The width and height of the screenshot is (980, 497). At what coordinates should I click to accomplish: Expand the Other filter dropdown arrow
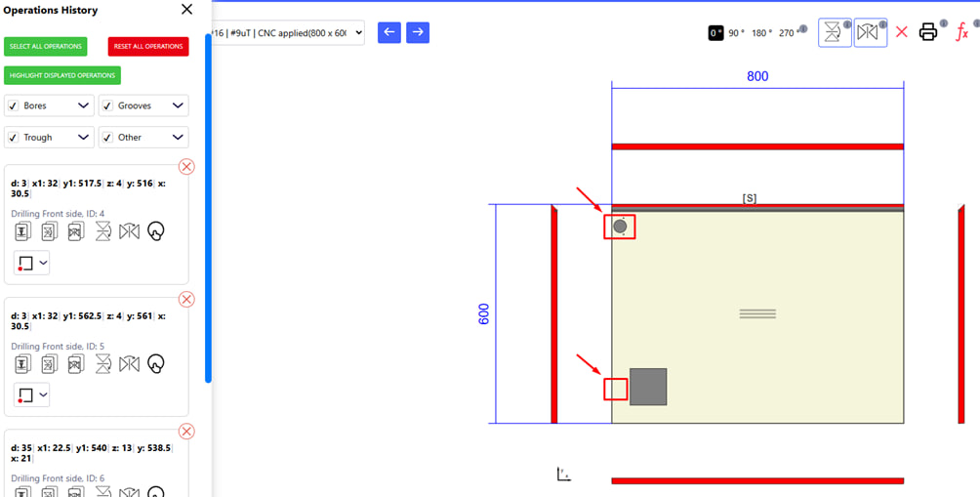click(x=178, y=138)
